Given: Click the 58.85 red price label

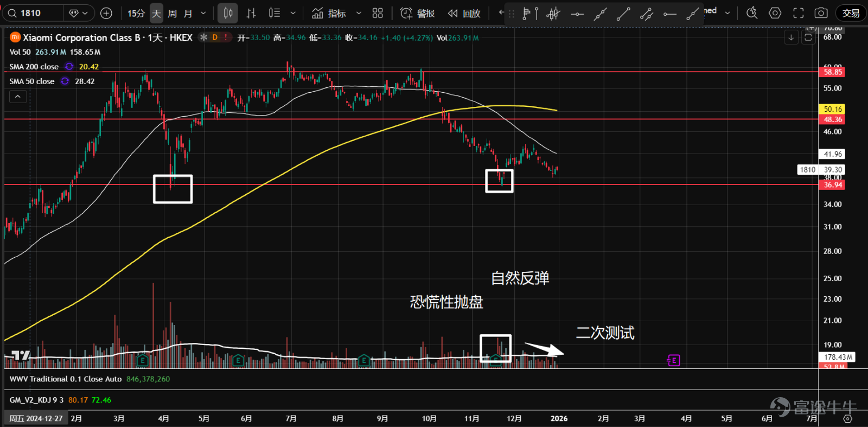Looking at the screenshot, I should 833,72.
